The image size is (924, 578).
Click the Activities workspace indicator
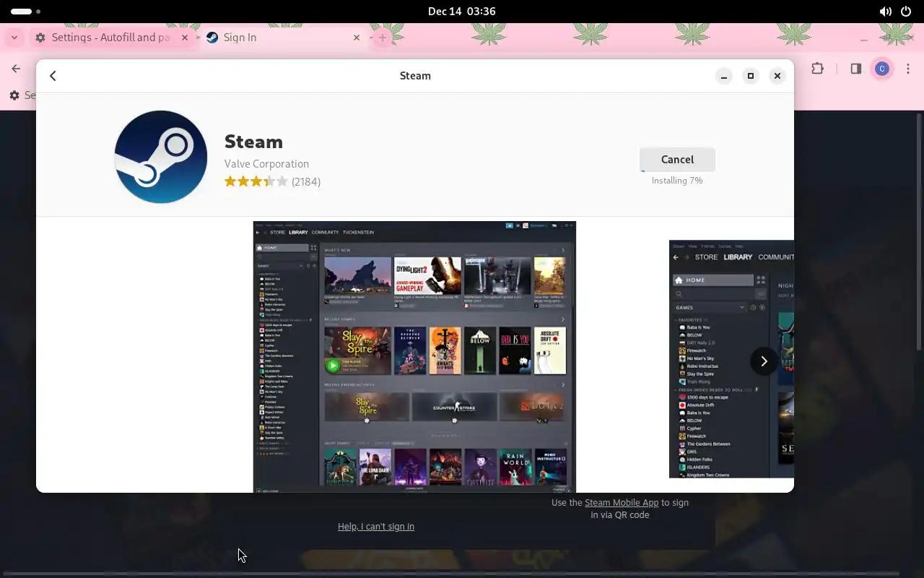click(x=25, y=12)
